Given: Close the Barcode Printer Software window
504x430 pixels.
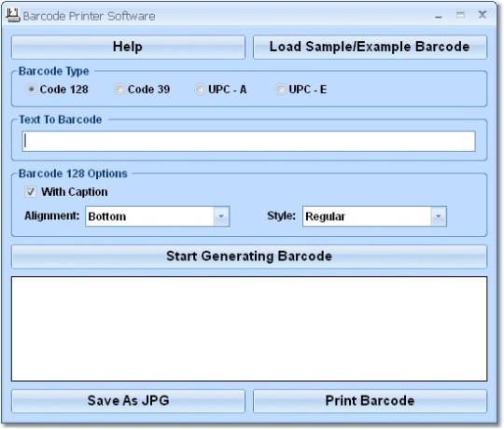Looking at the screenshot, I should click(x=483, y=14).
